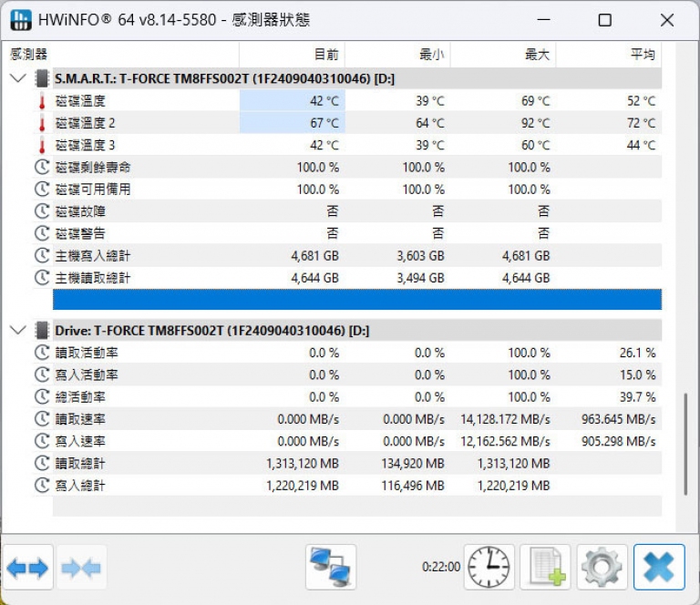700x605 pixels.
Task: Click the clock icon beside 寫入總計
Action: [x=42, y=486]
